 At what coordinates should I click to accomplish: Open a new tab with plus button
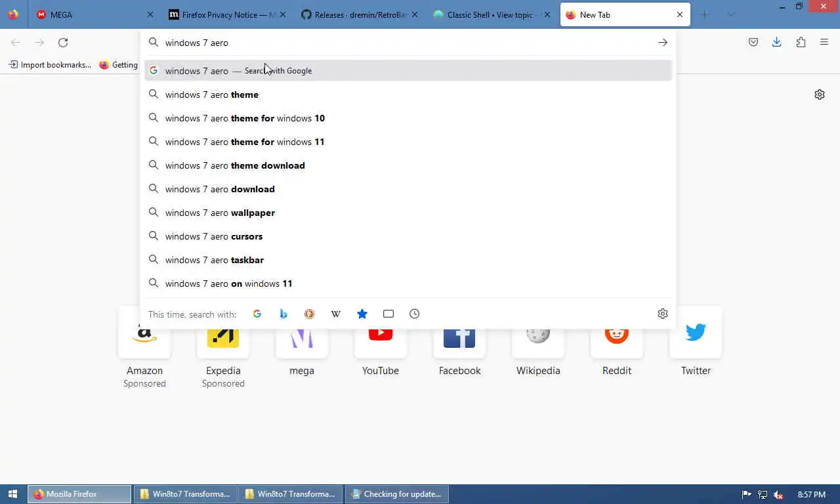705,14
